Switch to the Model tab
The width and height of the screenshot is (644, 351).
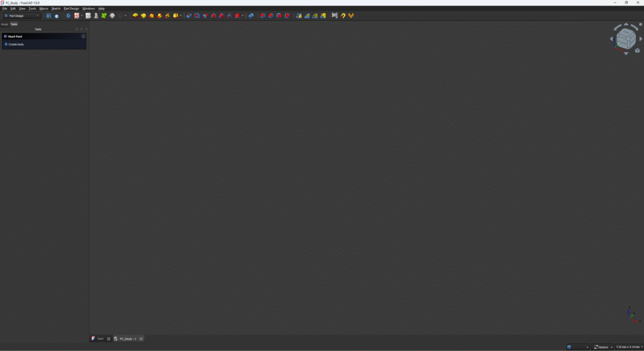(x=4, y=24)
